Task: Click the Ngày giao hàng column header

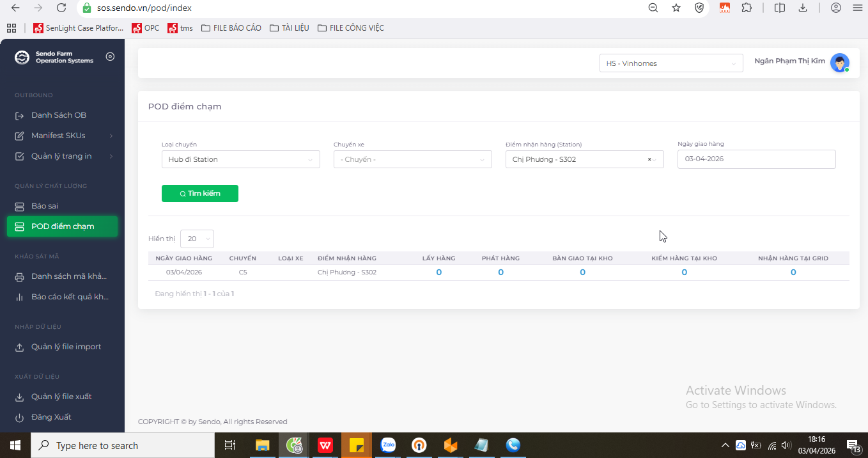Action: (x=183, y=258)
